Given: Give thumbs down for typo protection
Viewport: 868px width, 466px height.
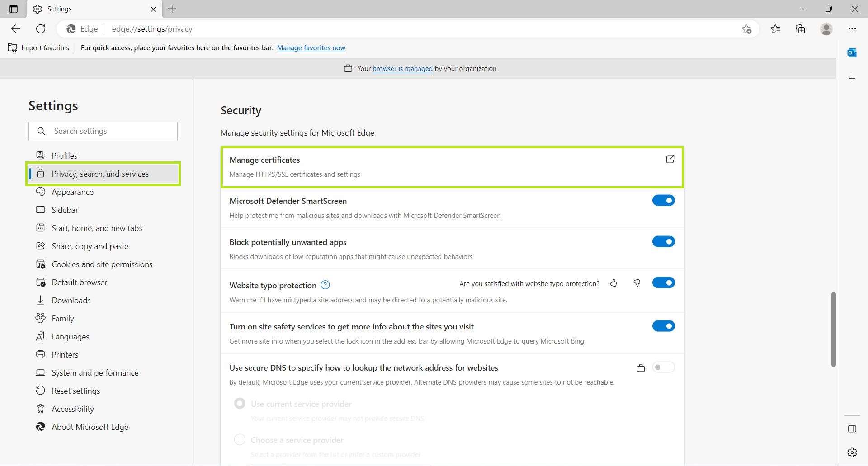Looking at the screenshot, I should pos(637,283).
